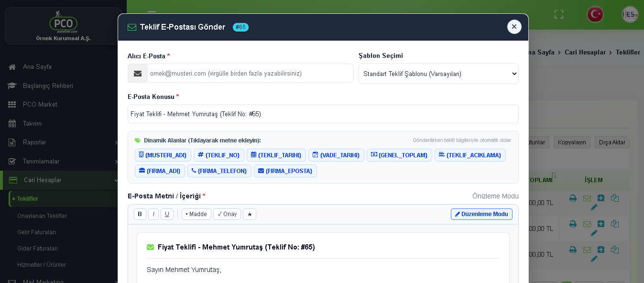Insert the {FIRMA_EPOSTA} dynamic field
This screenshot has width=644, height=283.
click(x=285, y=171)
